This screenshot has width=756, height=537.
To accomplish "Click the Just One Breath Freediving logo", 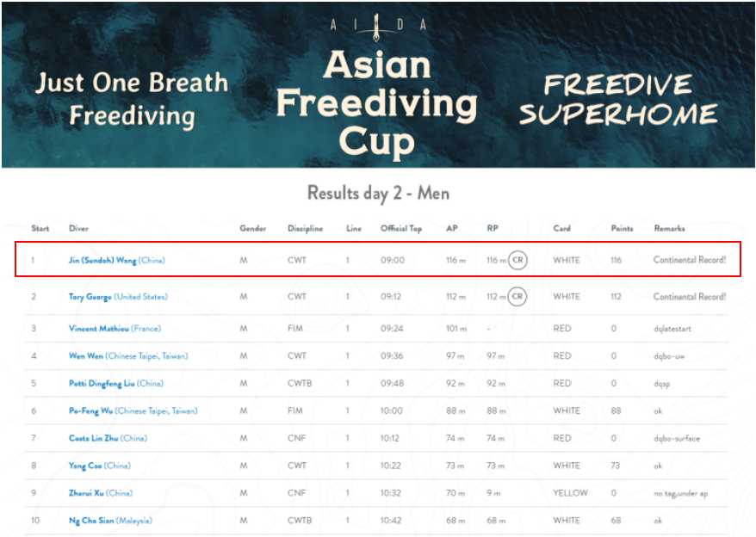I will (x=132, y=99).
